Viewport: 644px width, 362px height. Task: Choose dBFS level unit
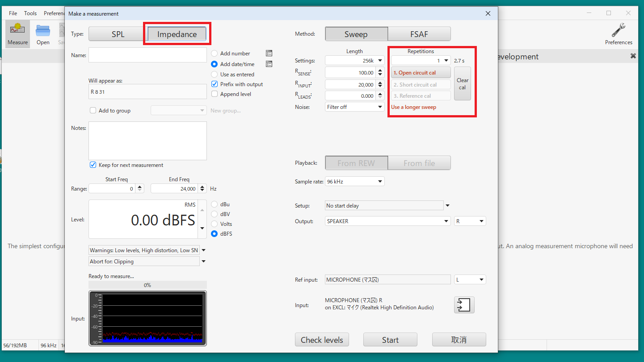[215, 233]
